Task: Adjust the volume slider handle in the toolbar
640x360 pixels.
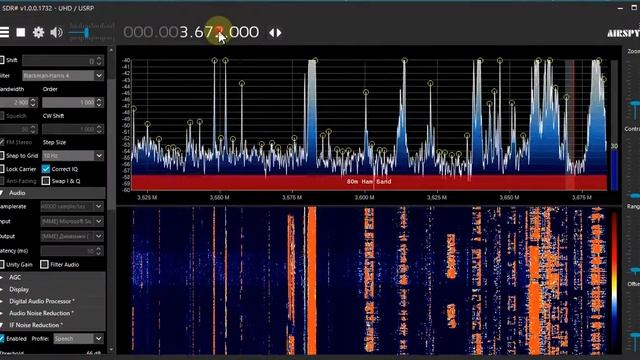Action: point(86,32)
